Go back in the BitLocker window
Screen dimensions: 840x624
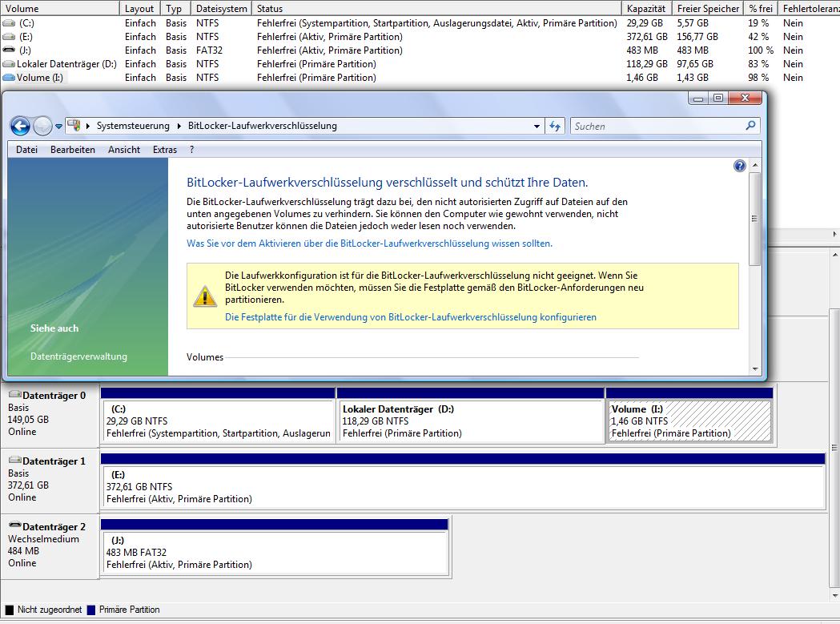click(x=20, y=127)
